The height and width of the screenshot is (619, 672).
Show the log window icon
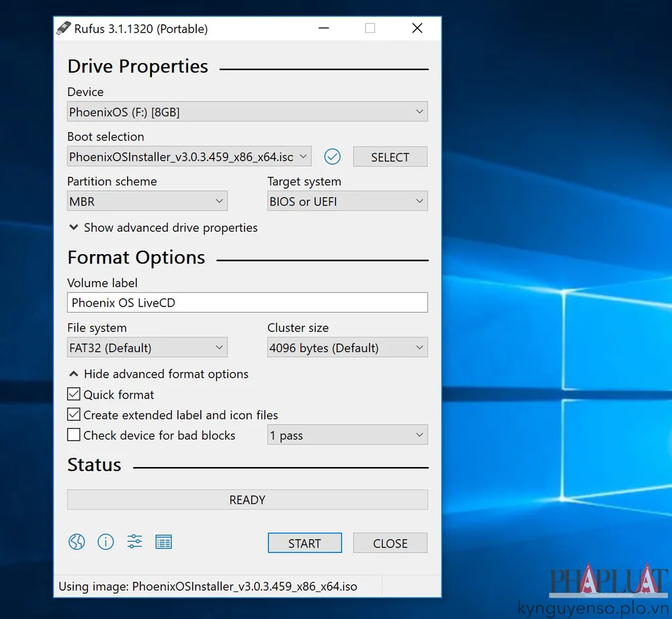pyautogui.click(x=163, y=542)
